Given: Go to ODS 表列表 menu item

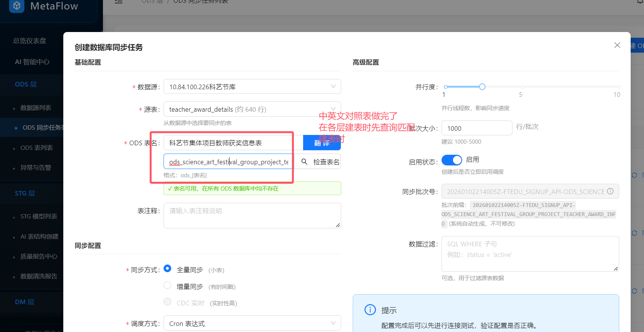Looking at the screenshot, I should (x=37, y=148).
